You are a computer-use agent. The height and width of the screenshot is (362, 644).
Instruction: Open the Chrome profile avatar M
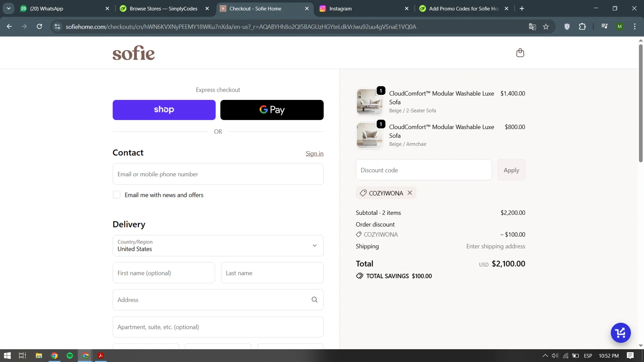(x=620, y=27)
